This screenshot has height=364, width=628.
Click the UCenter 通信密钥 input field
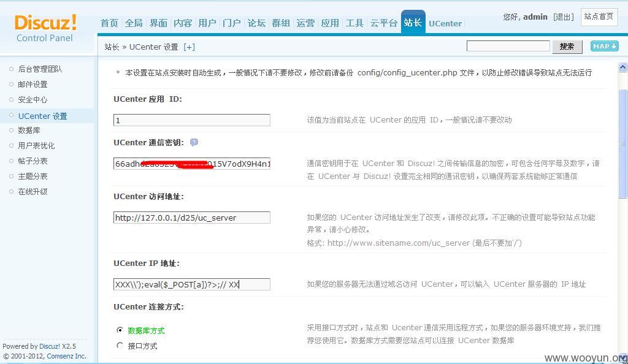point(192,164)
